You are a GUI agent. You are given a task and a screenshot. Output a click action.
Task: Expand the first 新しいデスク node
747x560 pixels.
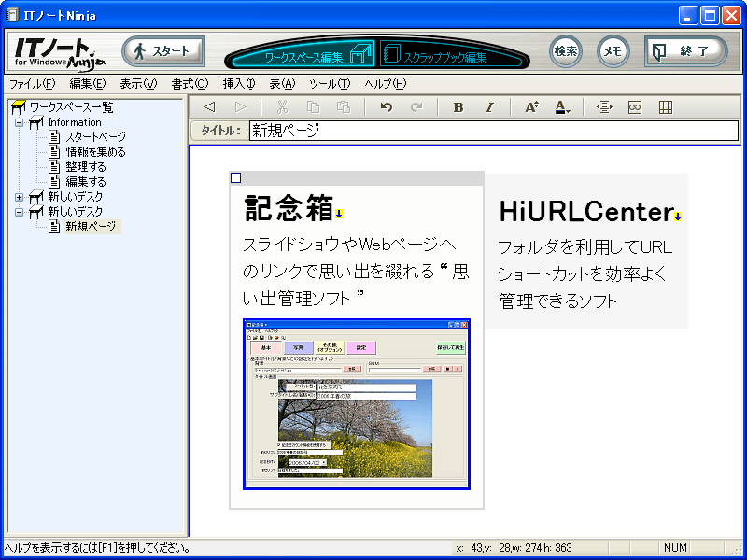[19, 197]
